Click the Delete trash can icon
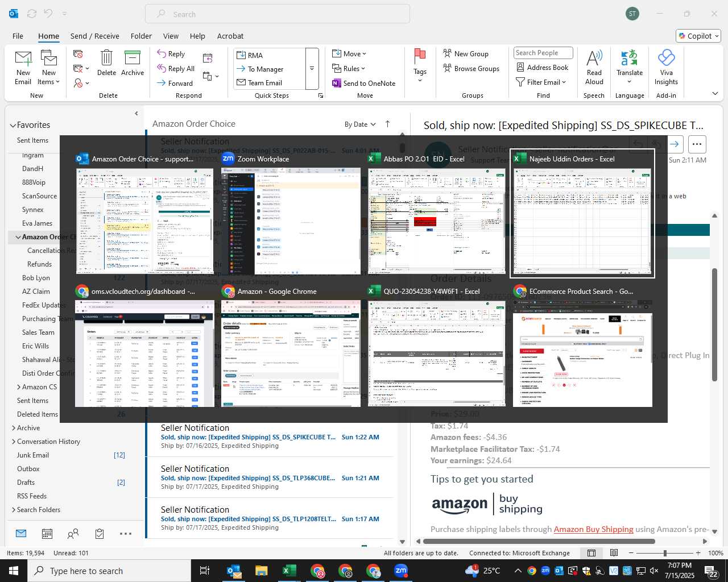The image size is (728, 582). tap(106, 58)
